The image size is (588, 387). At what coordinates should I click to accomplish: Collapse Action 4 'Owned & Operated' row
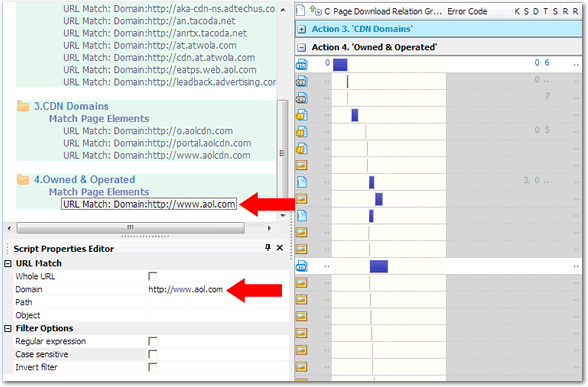point(302,47)
